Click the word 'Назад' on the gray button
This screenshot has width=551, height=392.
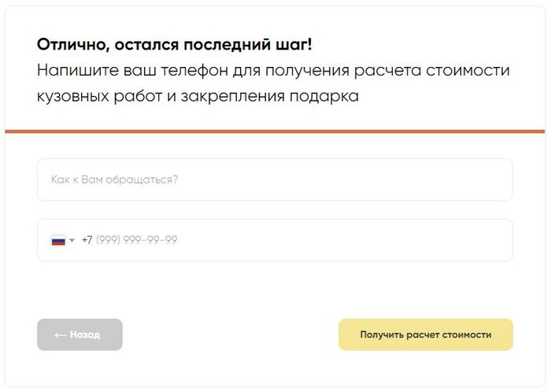[x=85, y=335]
